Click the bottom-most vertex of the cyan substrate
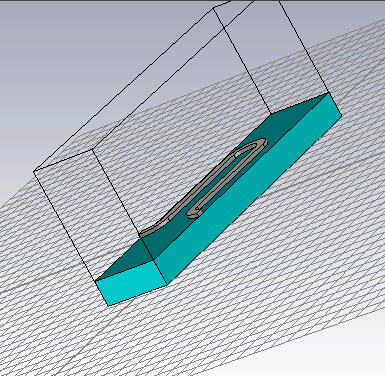 [x=108, y=306]
